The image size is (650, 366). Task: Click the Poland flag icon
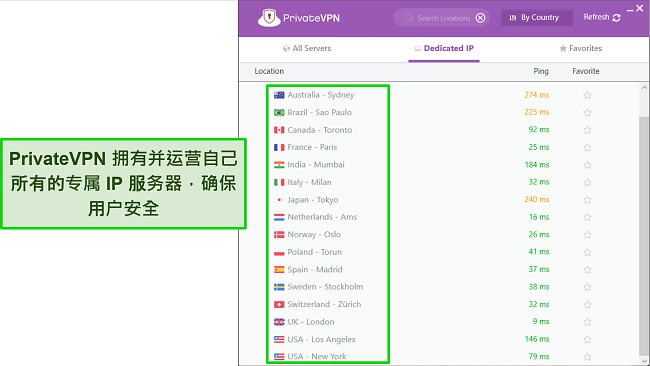click(x=279, y=252)
